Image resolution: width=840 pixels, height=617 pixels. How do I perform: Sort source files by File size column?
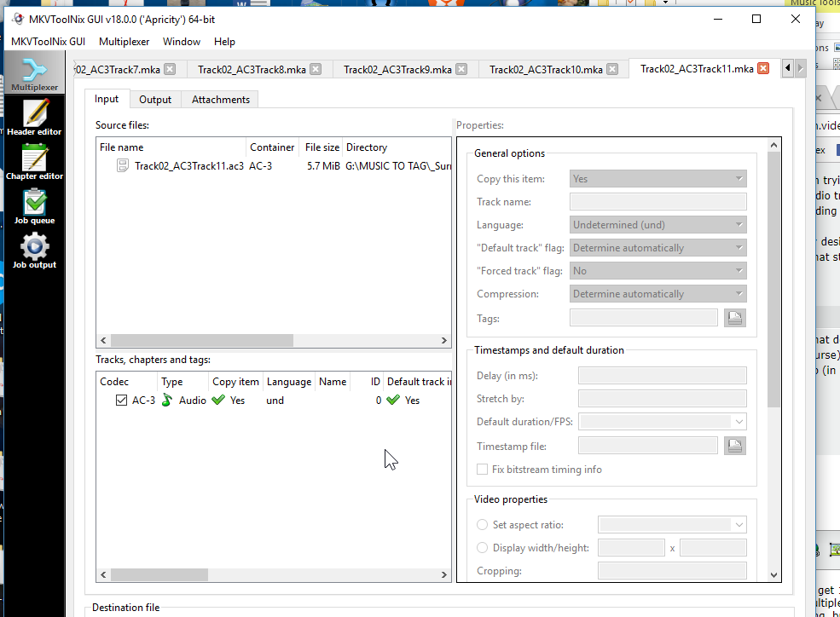(x=322, y=147)
